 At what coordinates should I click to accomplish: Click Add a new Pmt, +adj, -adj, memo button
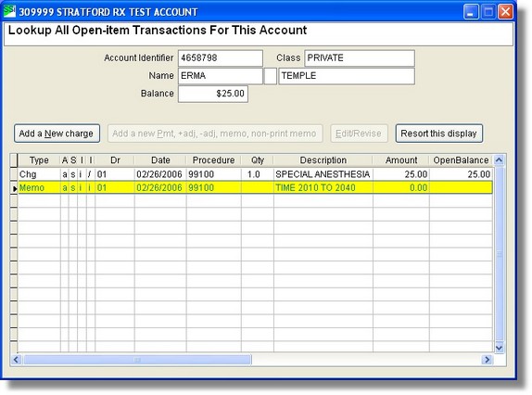pos(215,134)
